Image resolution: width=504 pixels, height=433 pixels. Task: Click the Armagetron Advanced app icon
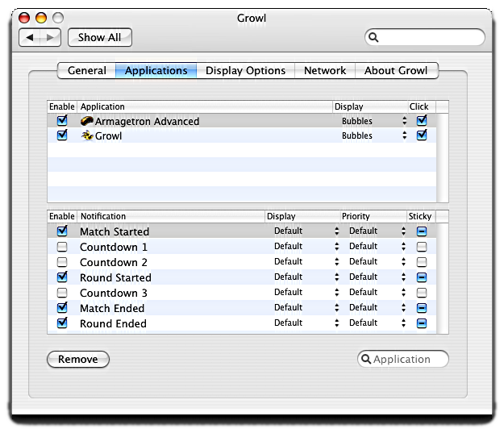(87, 121)
